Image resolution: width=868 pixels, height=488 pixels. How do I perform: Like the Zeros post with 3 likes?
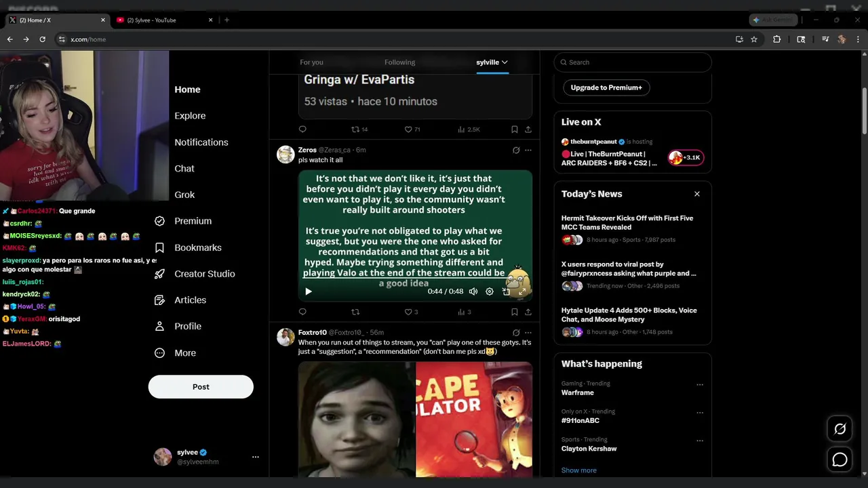(408, 312)
